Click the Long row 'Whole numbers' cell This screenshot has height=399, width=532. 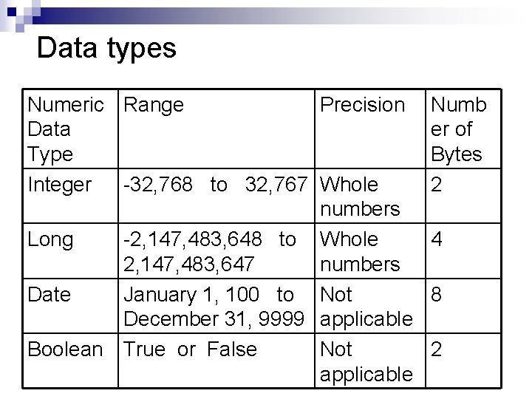coord(370,251)
